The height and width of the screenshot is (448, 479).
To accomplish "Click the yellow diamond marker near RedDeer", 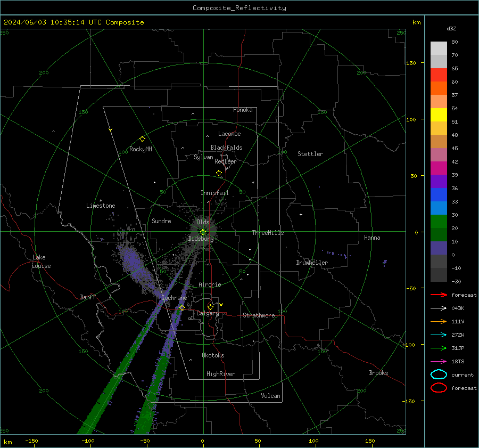I will click(219, 173).
